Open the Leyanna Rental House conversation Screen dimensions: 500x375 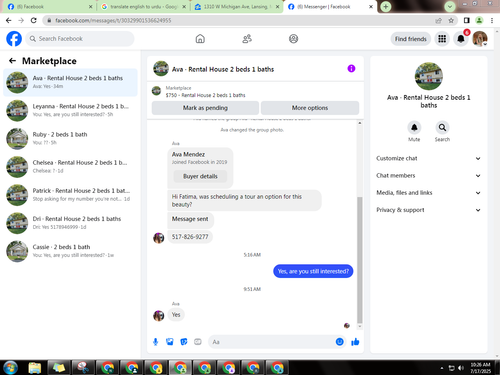(x=70, y=110)
